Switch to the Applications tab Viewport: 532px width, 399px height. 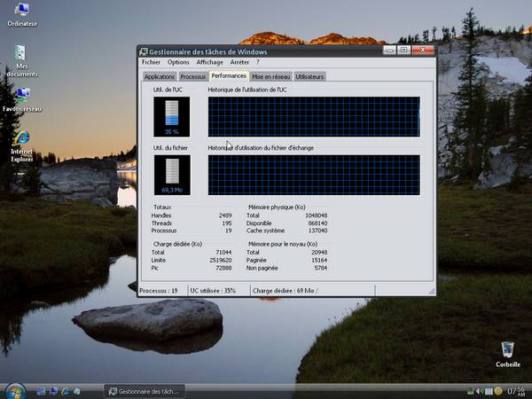tap(160, 76)
